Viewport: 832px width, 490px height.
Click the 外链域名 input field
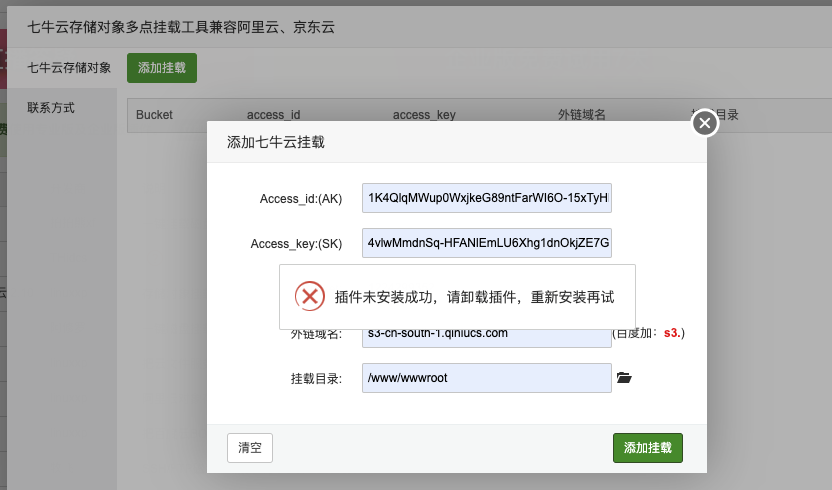[487, 338]
